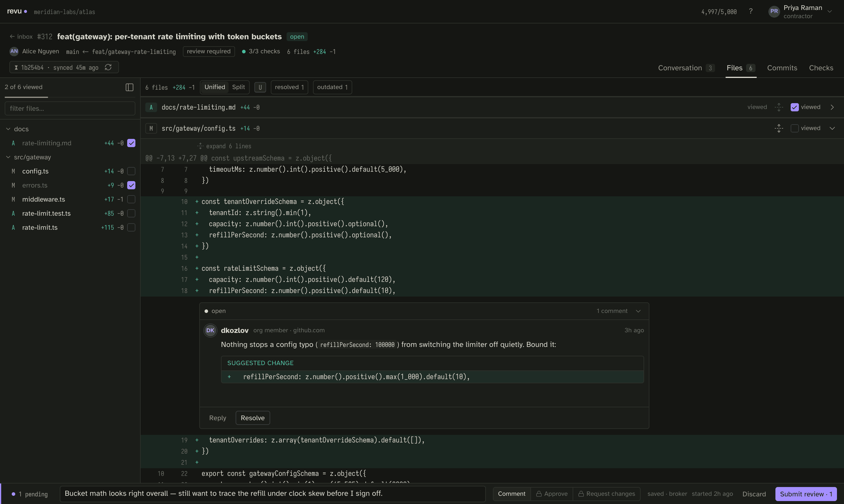Image resolution: width=844 pixels, height=504 pixels.
Task: Click the back arrow to inbox
Action: point(12,36)
